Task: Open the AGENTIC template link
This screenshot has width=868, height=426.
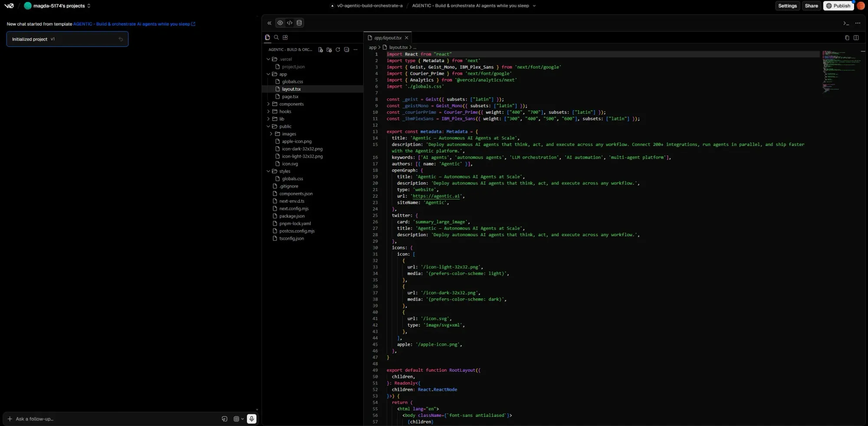Action: (134, 24)
